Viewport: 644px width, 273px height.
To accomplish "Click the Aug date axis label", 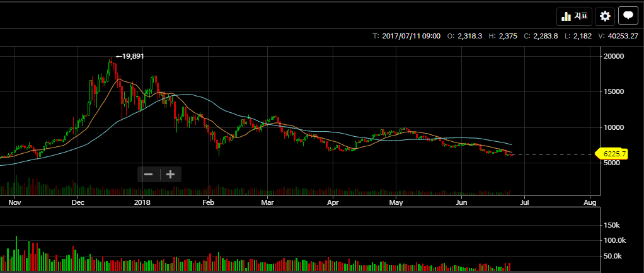I will coord(590,202).
